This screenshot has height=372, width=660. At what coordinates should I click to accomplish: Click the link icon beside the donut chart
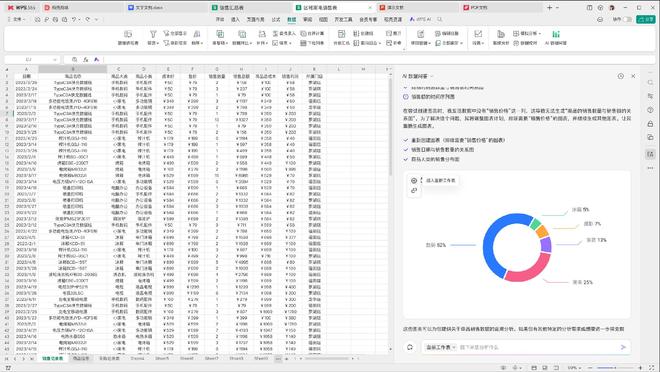pos(414,191)
